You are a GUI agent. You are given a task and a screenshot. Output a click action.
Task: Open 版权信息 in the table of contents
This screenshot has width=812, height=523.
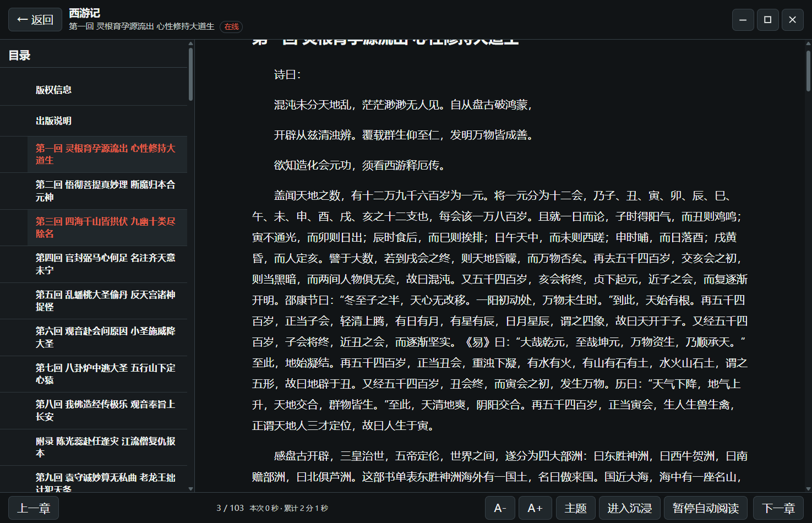click(x=107, y=90)
